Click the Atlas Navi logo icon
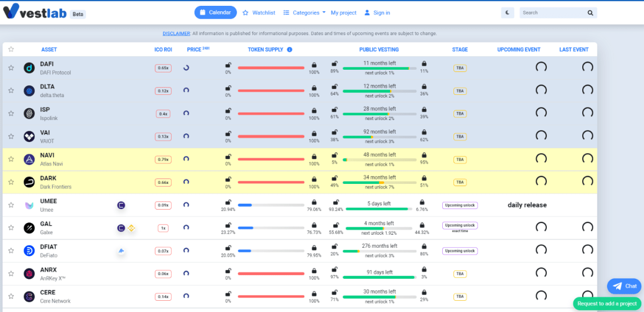This screenshot has width=644, height=312. click(x=29, y=159)
